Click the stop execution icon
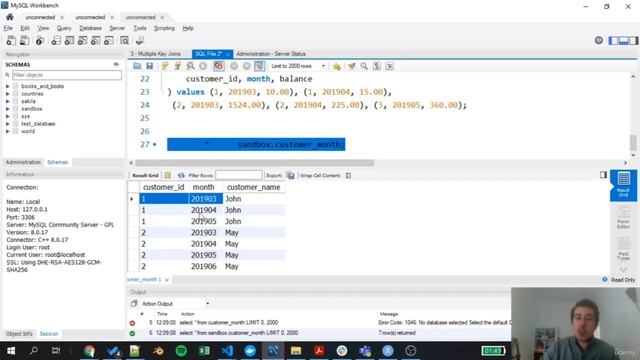 click(203, 66)
